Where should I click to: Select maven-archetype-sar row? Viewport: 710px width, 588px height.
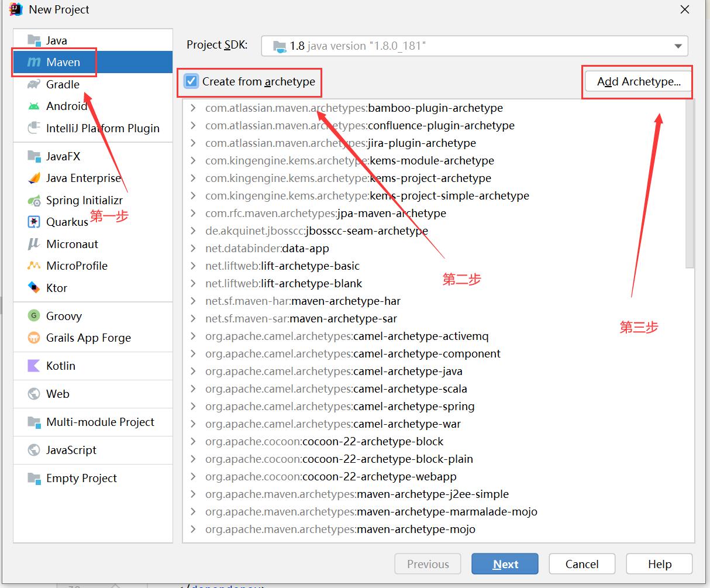(x=434, y=318)
